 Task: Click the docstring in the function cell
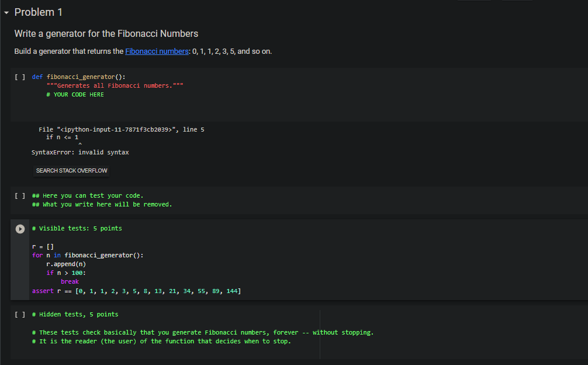pyautogui.click(x=115, y=86)
